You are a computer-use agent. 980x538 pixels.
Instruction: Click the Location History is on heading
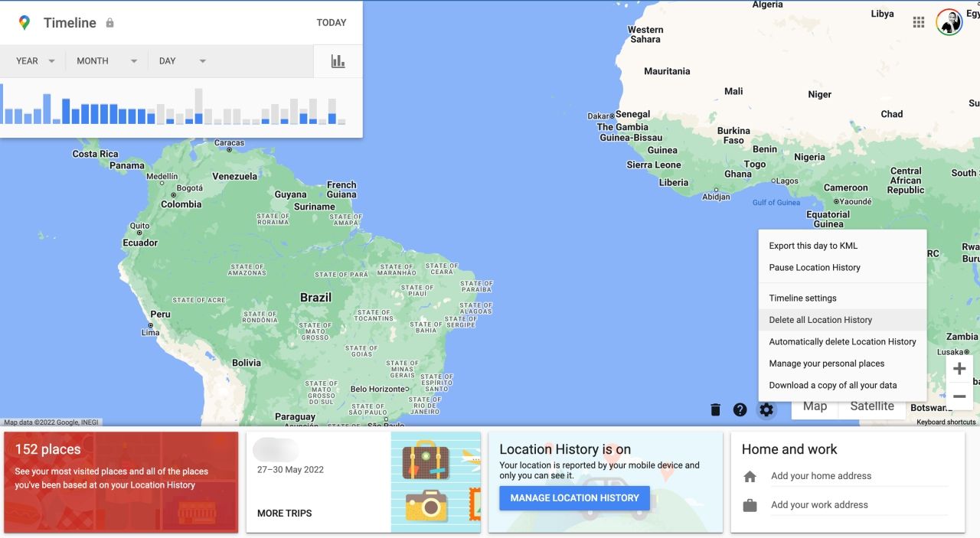[x=565, y=450]
